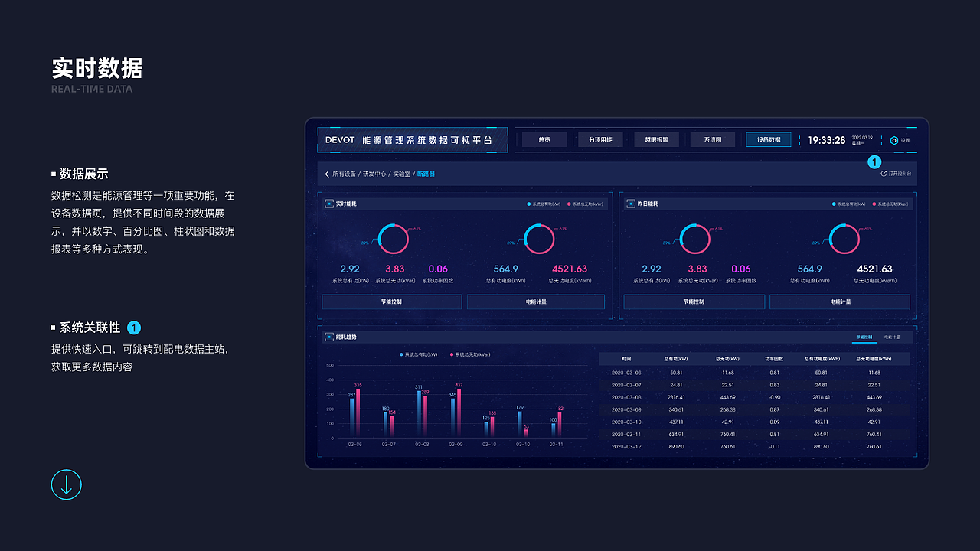Screen dimensions: 980x551
Task: Switch to the 总览 navigation tab
Action: (544, 140)
